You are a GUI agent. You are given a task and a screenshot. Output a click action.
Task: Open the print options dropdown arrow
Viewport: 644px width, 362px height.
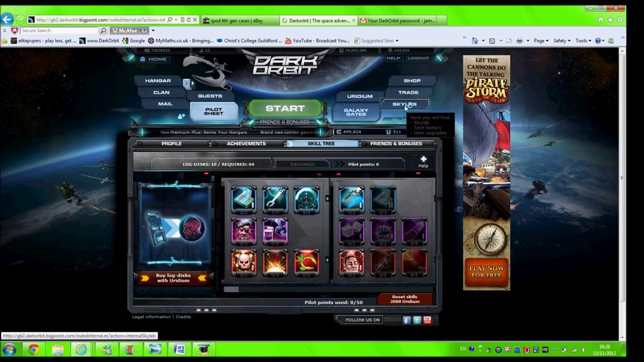pyautogui.click(x=527, y=41)
